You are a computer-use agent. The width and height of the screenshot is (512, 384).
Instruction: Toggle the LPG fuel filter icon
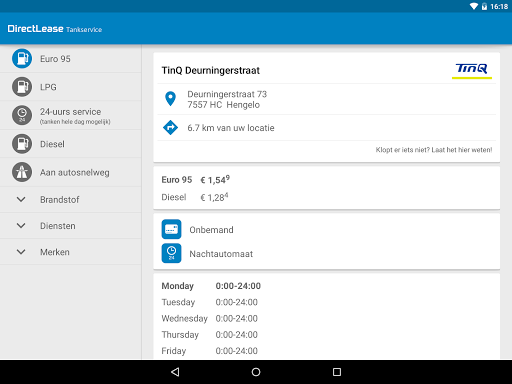[x=22, y=87]
